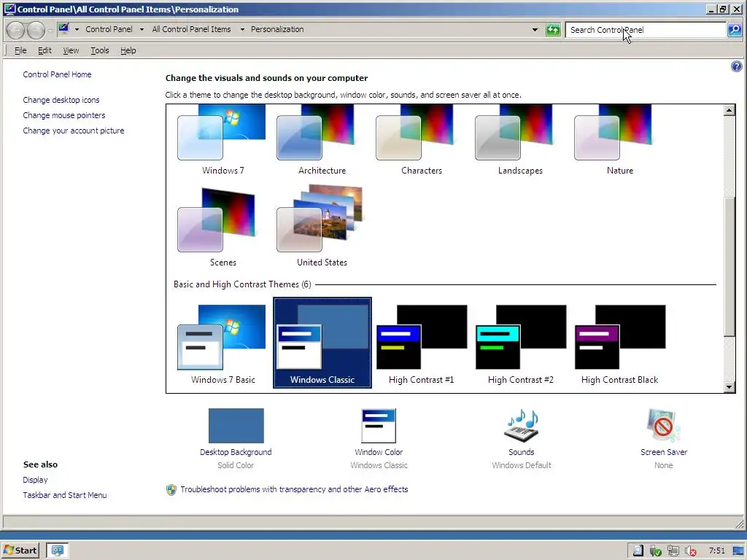Apply the Scenes theme
Viewport: 747px width, 560px height.
(x=222, y=227)
